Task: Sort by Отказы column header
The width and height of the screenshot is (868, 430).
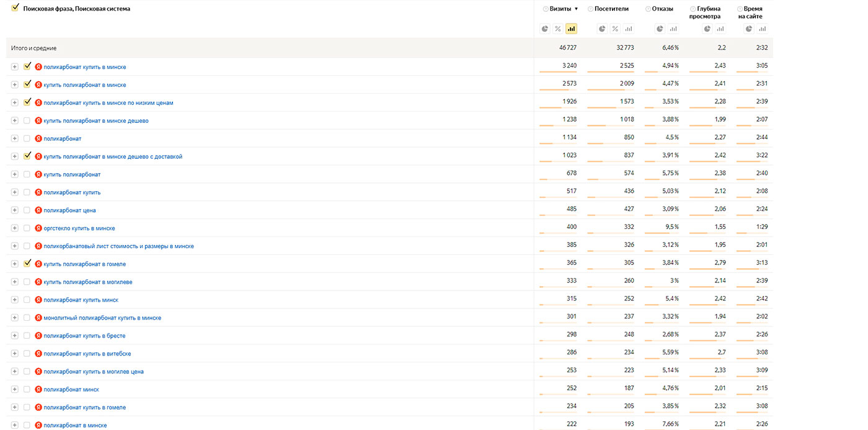Action: [x=662, y=9]
